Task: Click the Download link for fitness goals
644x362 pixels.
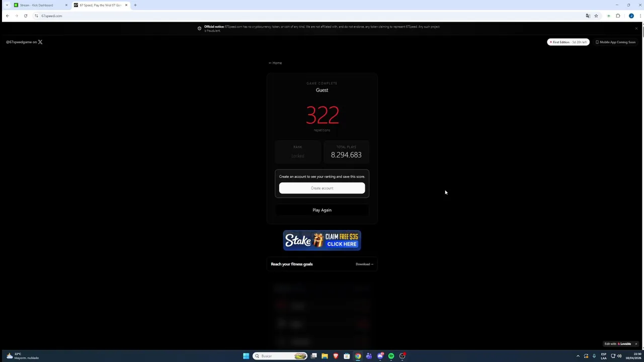Action: click(x=364, y=264)
